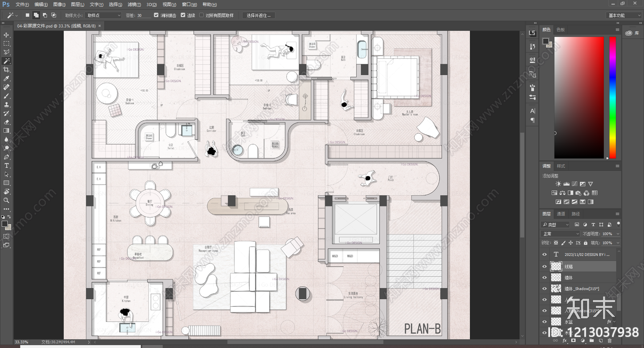
Task: Open the Character panel icon
Action: (x=532, y=111)
